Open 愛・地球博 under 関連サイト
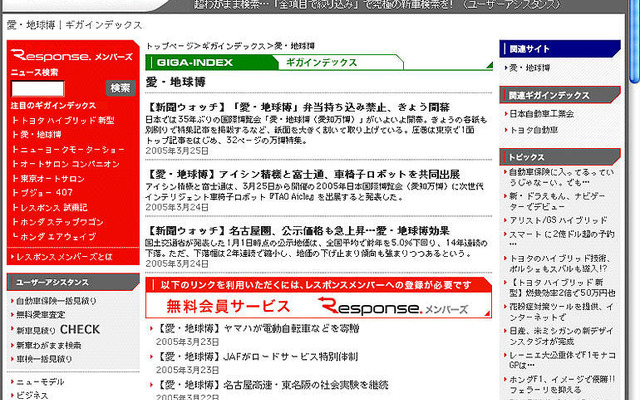This screenshot has width=640, height=400. pos(529,68)
